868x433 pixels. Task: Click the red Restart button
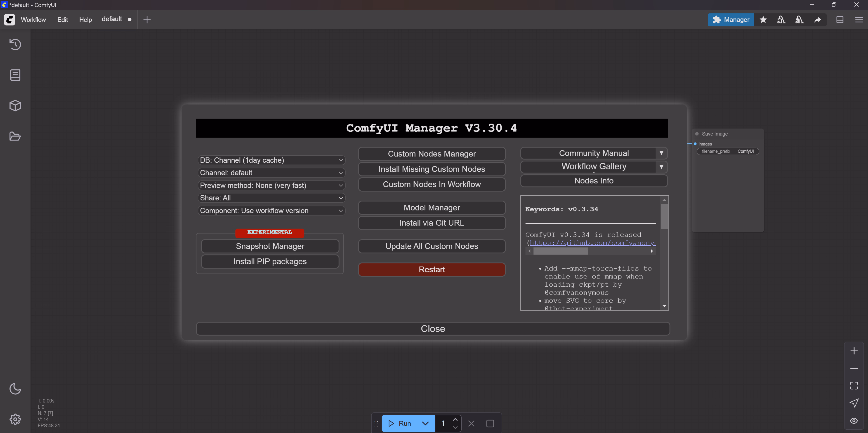point(432,269)
